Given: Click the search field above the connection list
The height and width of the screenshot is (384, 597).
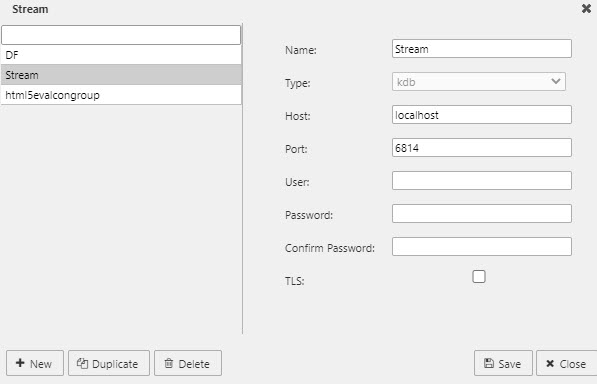Looking at the screenshot, I should click(x=121, y=35).
